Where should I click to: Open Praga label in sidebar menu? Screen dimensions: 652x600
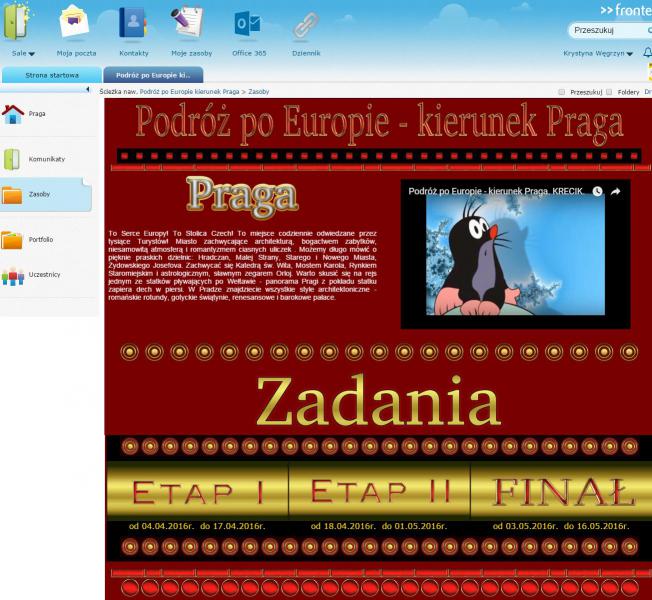tap(37, 114)
